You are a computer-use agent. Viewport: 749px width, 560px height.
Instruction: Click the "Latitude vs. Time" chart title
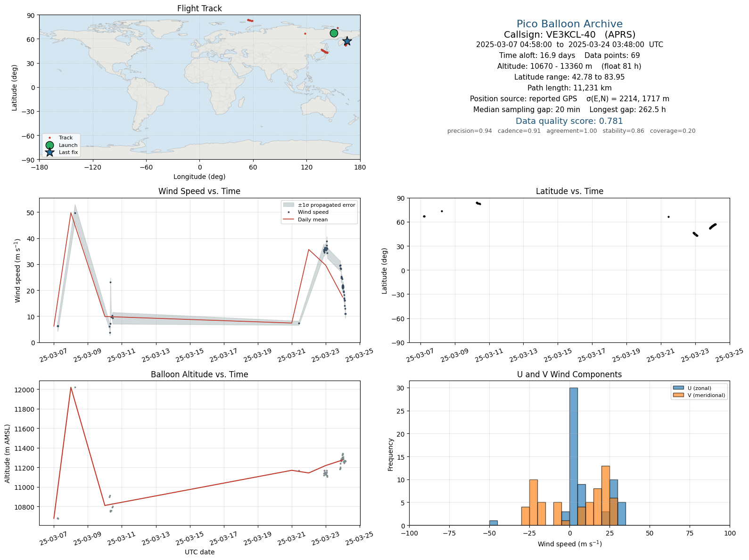[x=569, y=191]
